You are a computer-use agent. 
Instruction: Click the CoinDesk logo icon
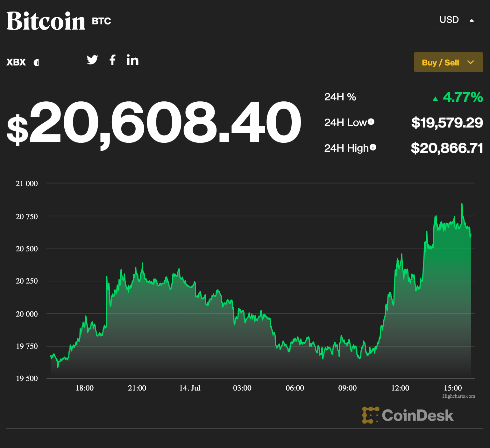370,415
